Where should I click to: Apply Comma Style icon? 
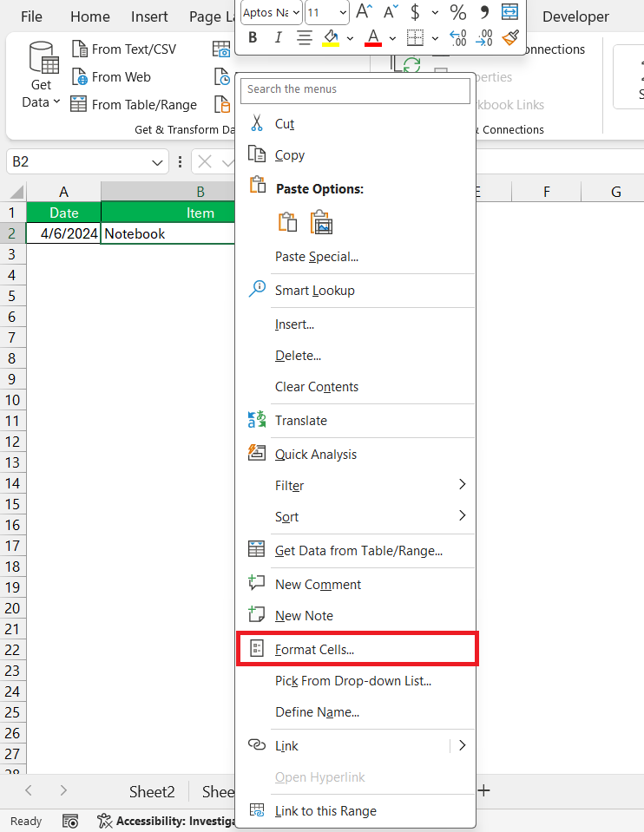[x=483, y=11]
